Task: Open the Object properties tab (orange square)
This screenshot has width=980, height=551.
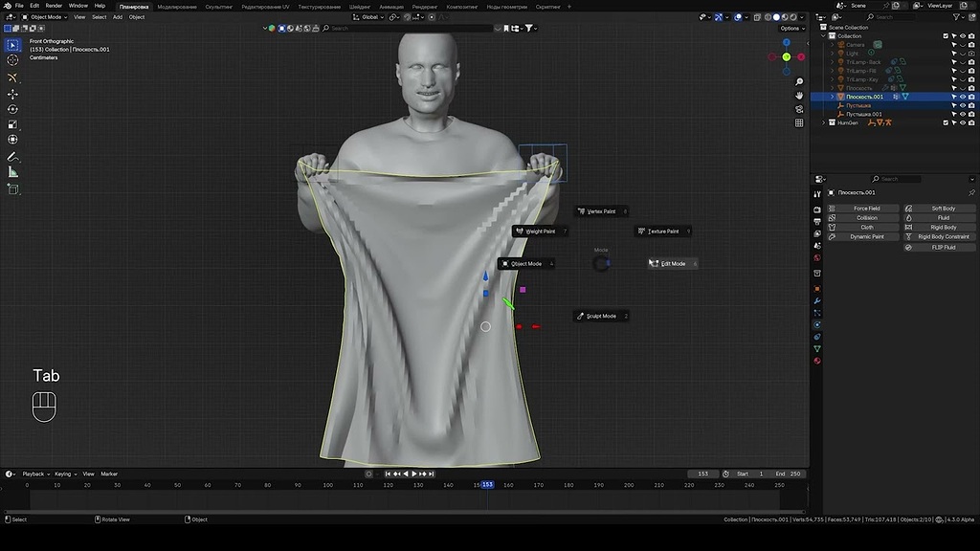Action: pos(817,289)
